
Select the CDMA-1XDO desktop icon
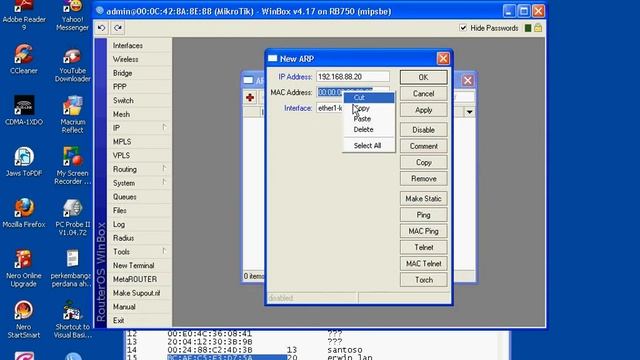tap(24, 110)
